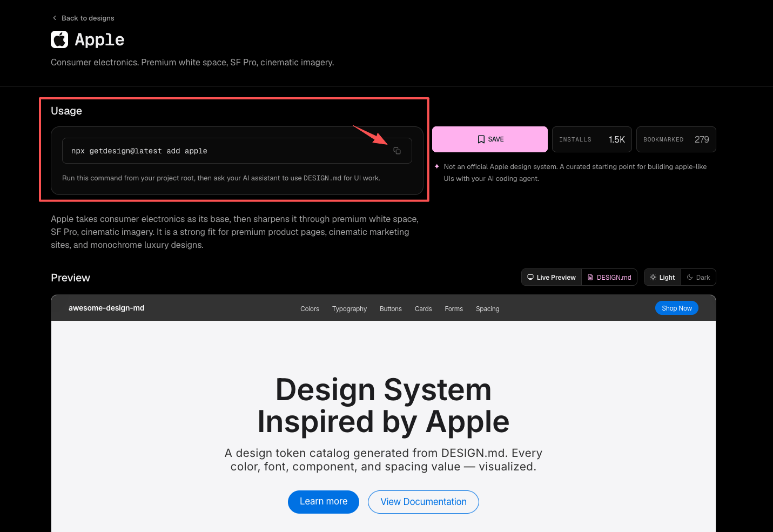
Task: Switch preview theme to Dark
Action: [698, 277]
